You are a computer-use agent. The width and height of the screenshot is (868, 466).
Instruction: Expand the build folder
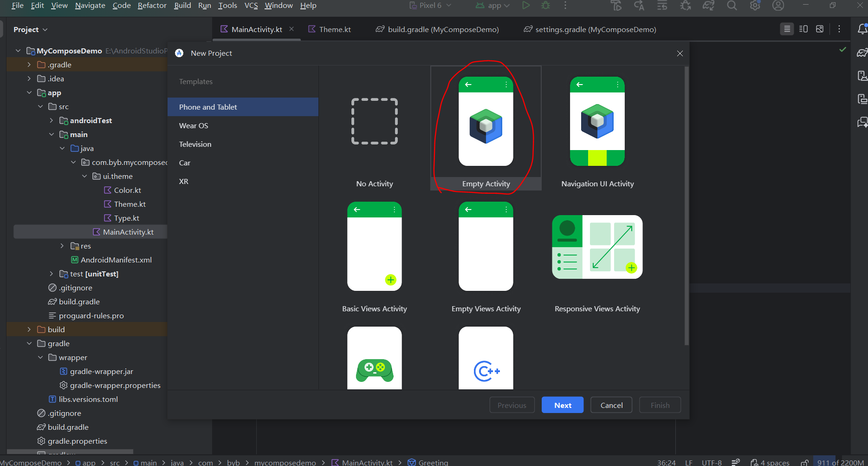coord(29,329)
